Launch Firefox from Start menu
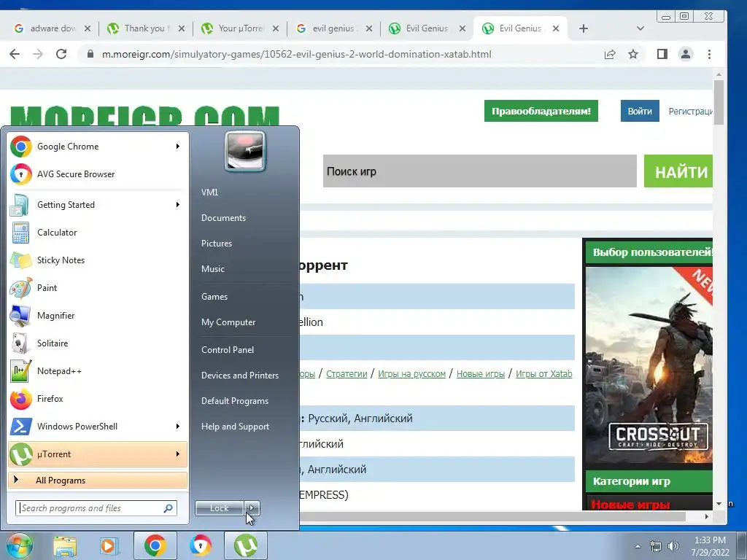This screenshot has height=560, width=747. tap(98, 399)
